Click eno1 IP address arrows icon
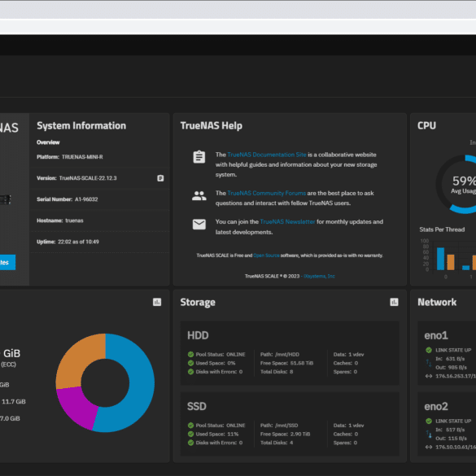The width and height of the screenshot is (476, 476). (429, 376)
